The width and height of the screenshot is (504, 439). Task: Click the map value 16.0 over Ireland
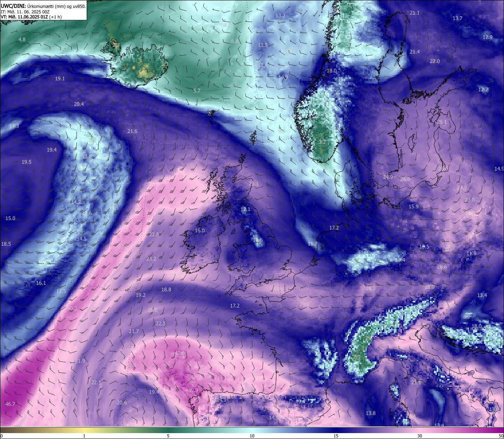(200, 231)
